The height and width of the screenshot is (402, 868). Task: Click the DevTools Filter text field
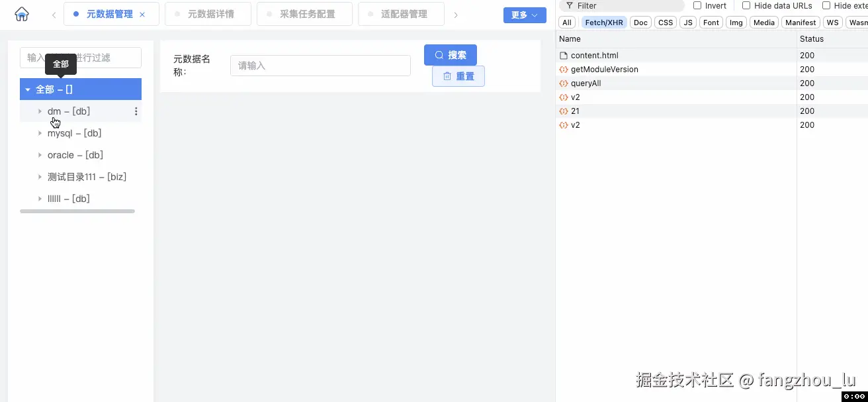click(622, 5)
